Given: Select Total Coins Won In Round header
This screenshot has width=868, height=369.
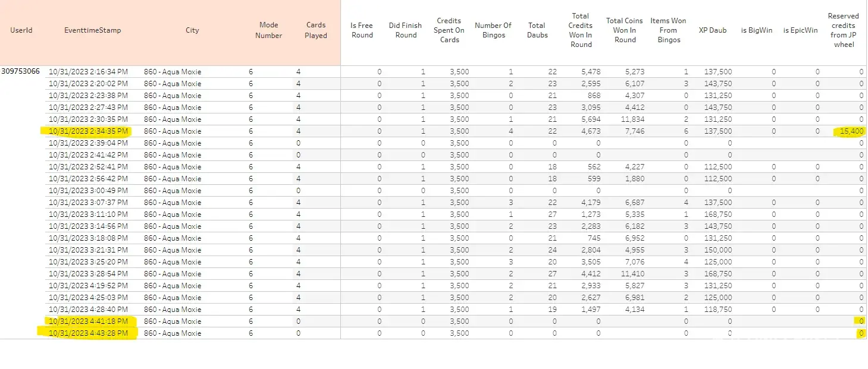Looking at the screenshot, I should pos(625,30).
